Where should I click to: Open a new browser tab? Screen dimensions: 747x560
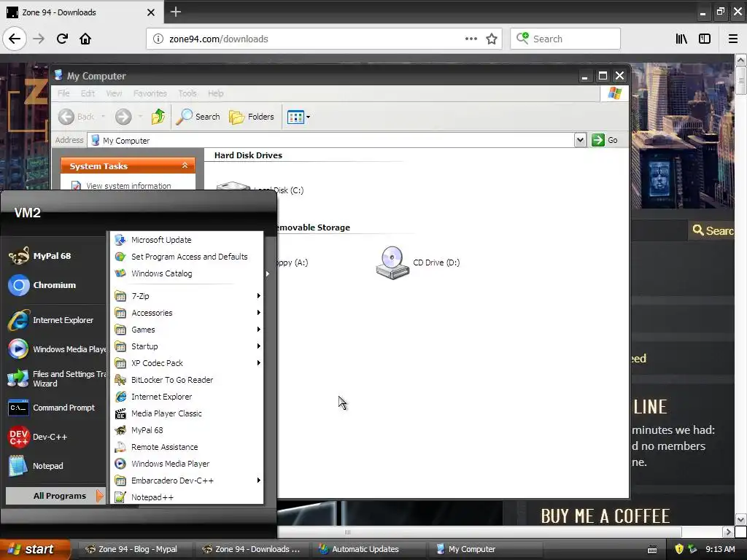(x=175, y=12)
